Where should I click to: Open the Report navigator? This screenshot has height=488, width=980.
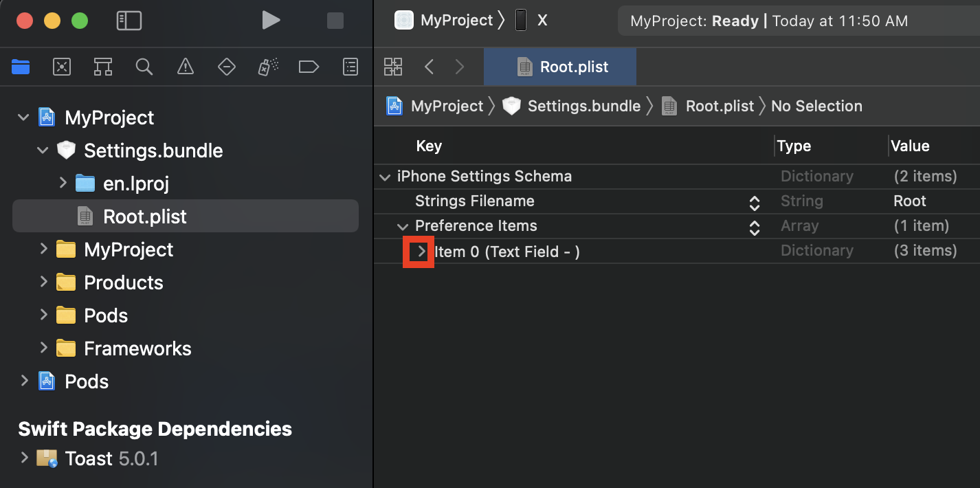350,67
